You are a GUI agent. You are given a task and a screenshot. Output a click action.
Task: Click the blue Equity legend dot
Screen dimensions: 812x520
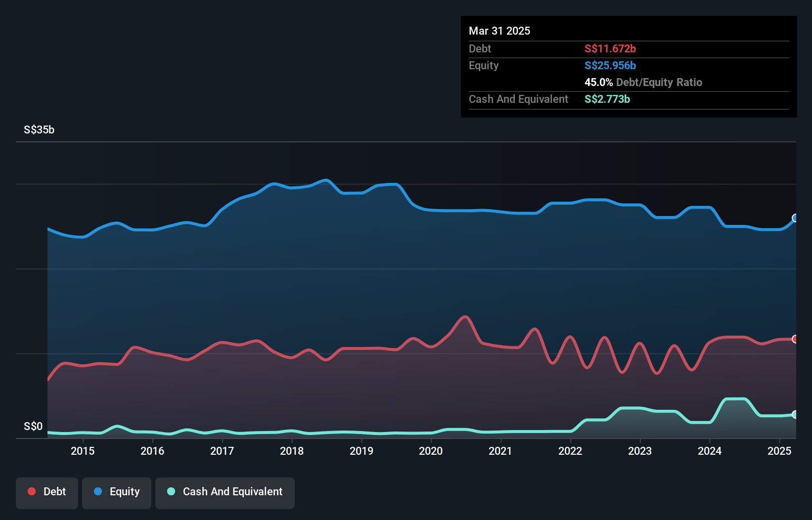[98, 491]
